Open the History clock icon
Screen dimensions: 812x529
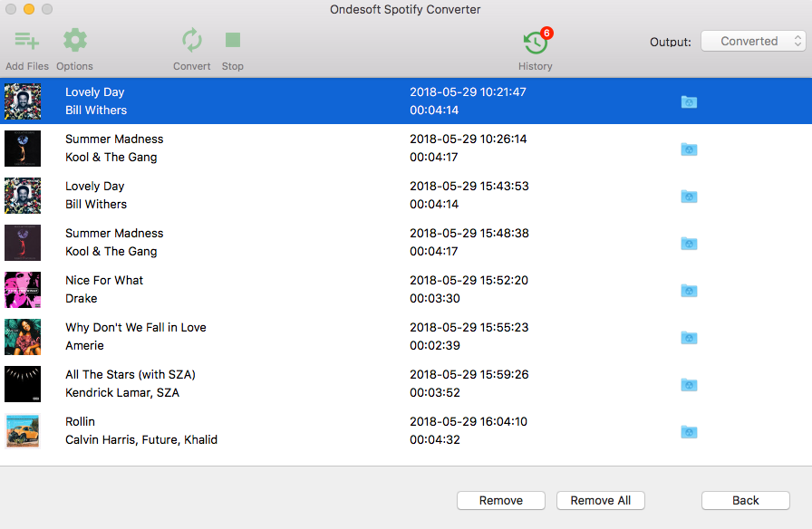[536, 43]
